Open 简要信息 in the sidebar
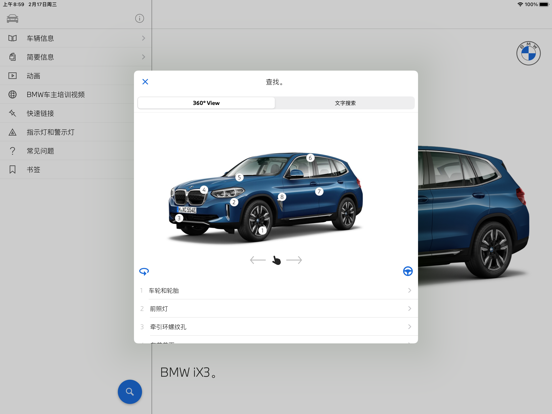The height and width of the screenshot is (414, 552). (x=76, y=57)
